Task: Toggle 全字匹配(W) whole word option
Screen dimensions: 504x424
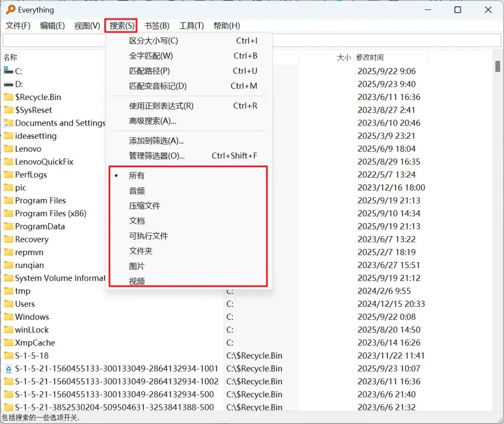Action: coord(189,56)
